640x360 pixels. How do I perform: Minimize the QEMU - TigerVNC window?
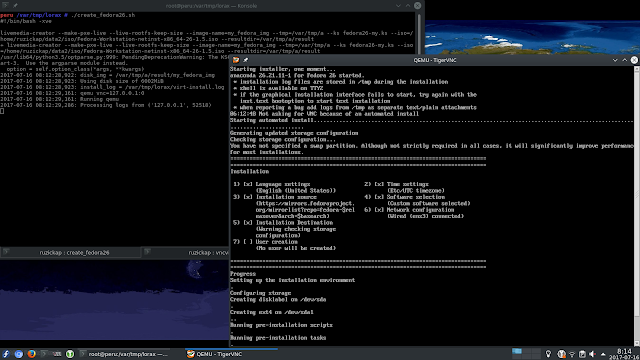(615, 60)
